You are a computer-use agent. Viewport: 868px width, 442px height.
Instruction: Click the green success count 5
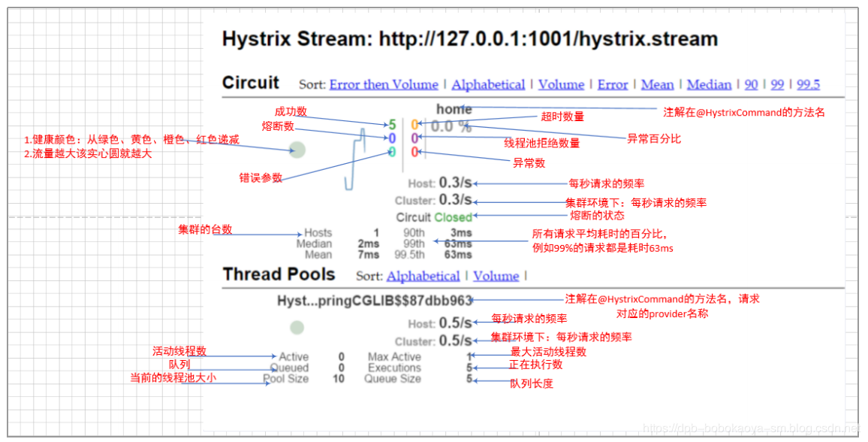(393, 126)
